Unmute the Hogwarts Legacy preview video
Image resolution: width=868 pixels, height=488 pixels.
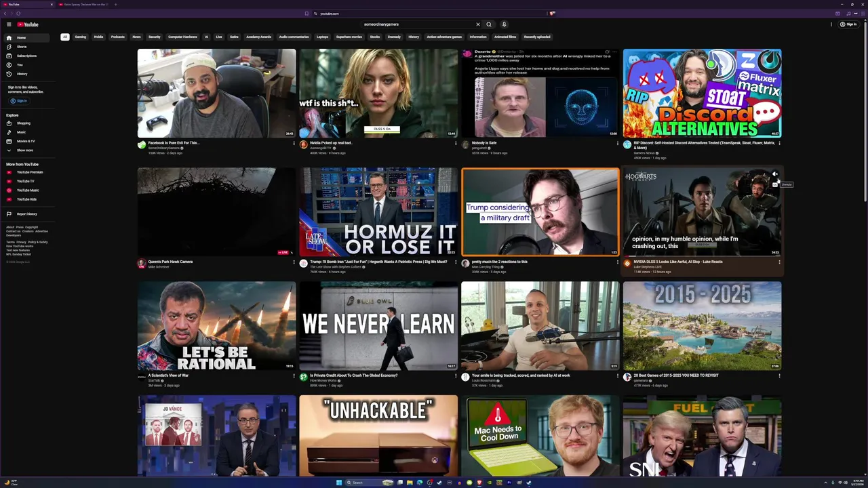pyautogui.click(x=775, y=174)
